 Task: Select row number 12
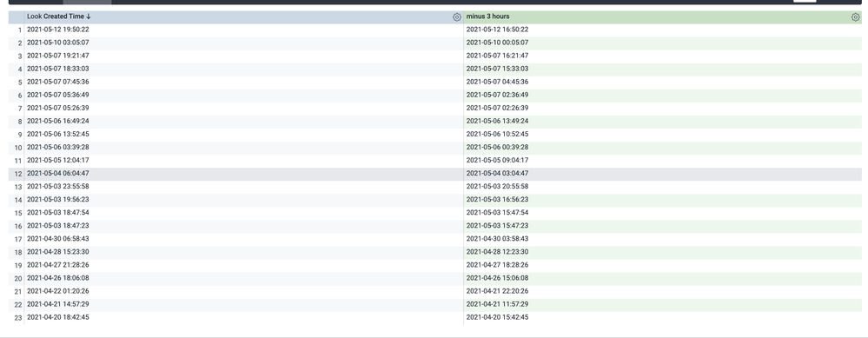coord(17,175)
